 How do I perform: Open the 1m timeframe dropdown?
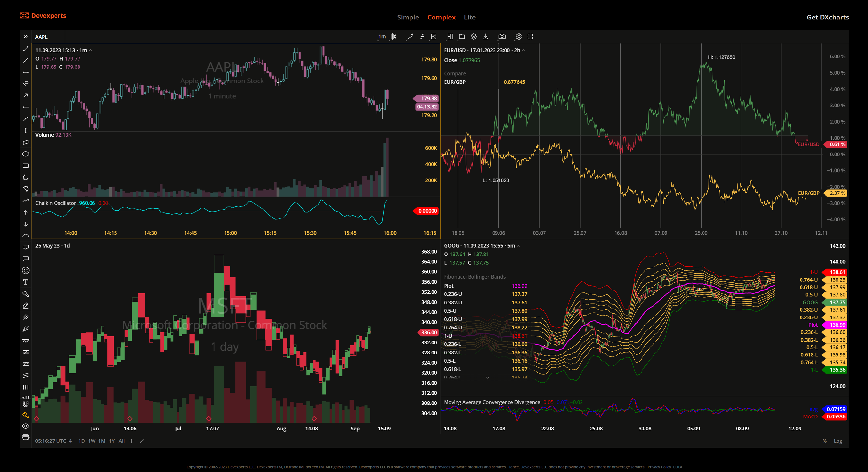(383, 37)
